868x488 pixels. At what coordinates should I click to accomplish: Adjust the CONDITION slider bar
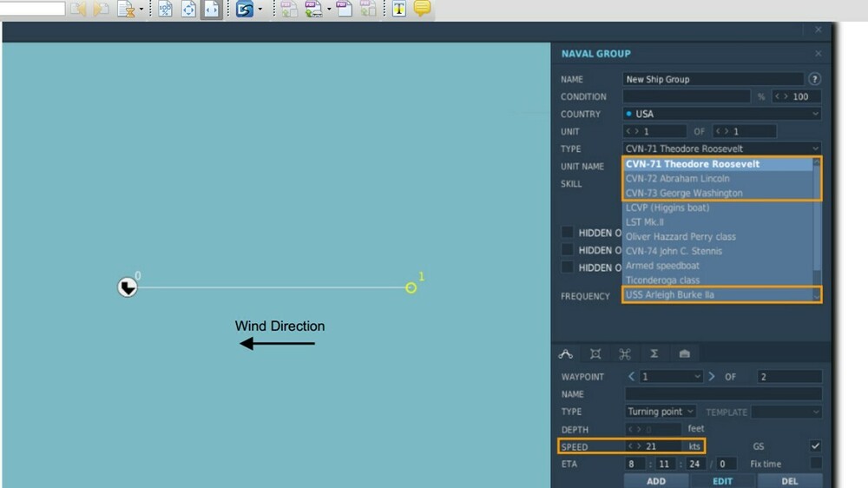pos(687,96)
